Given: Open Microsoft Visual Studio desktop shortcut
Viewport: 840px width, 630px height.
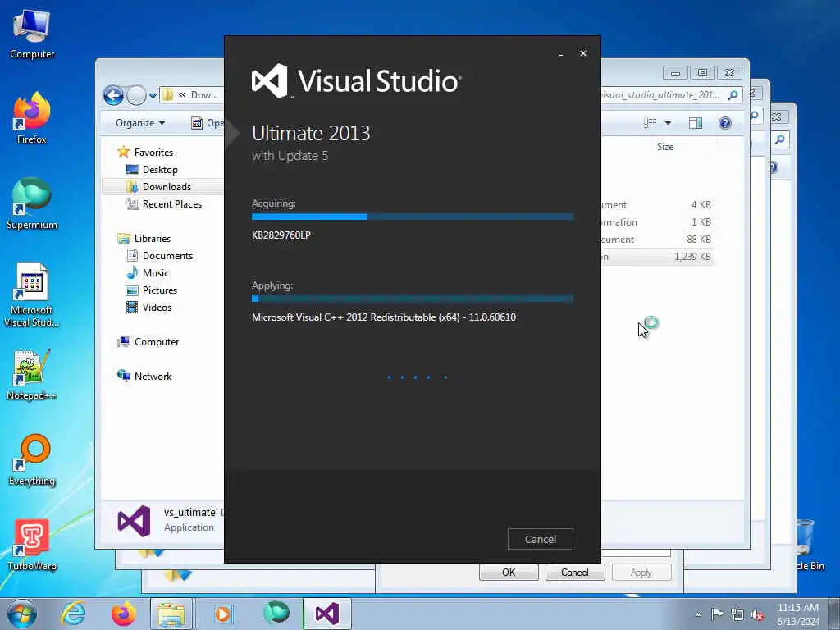Looking at the screenshot, I should pos(32,294).
